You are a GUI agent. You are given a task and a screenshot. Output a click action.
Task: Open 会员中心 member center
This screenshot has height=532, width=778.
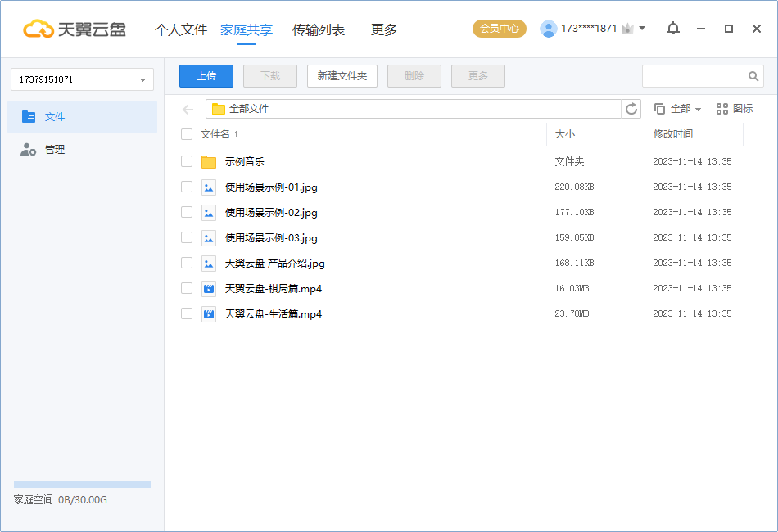click(x=500, y=29)
